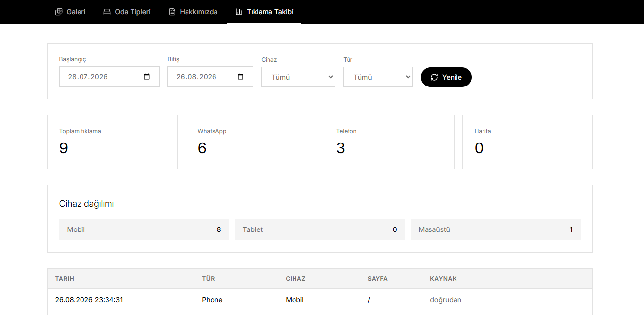Switch to the Hakkımızda tab
Image resolution: width=644 pixels, height=315 pixels.
click(193, 12)
